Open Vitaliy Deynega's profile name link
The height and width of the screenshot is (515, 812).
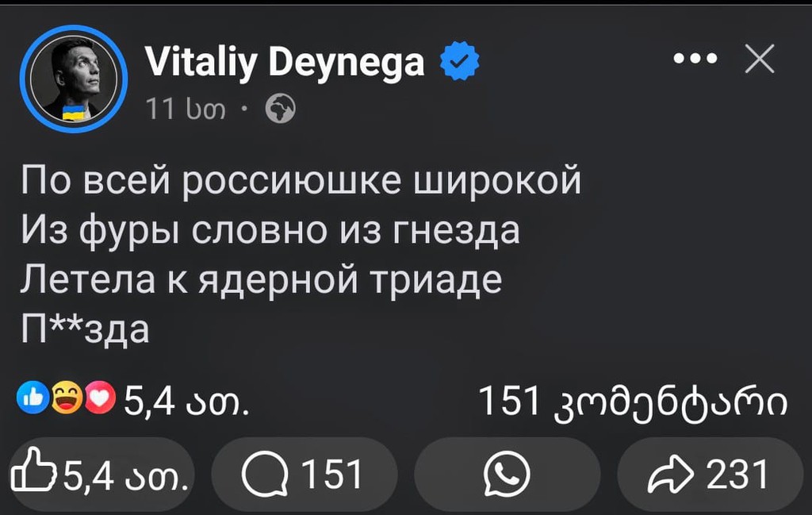click(285, 61)
